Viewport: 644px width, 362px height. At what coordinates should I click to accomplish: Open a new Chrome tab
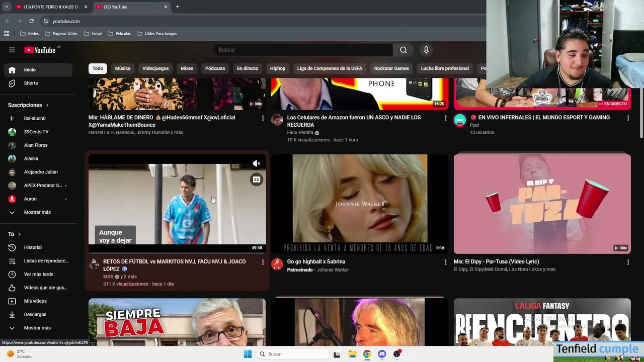click(x=178, y=7)
